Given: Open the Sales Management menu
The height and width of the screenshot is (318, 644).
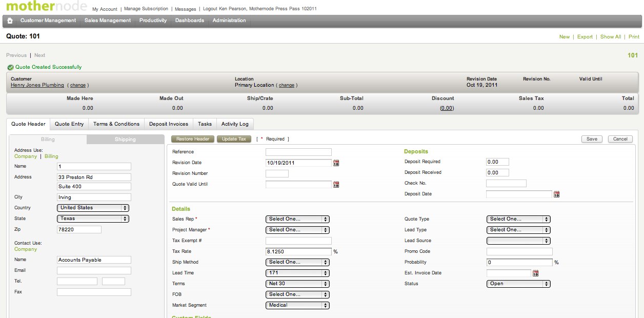Looking at the screenshot, I should [x=108, y=21].
